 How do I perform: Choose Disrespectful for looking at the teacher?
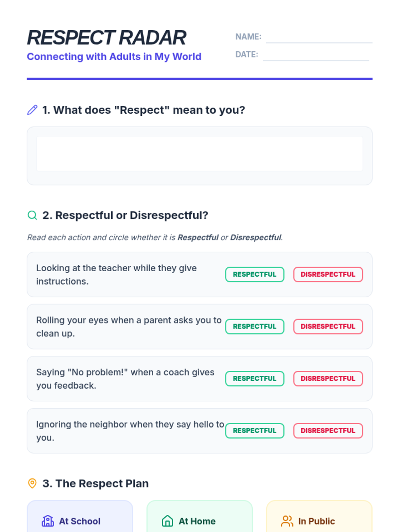pos(328,274)
